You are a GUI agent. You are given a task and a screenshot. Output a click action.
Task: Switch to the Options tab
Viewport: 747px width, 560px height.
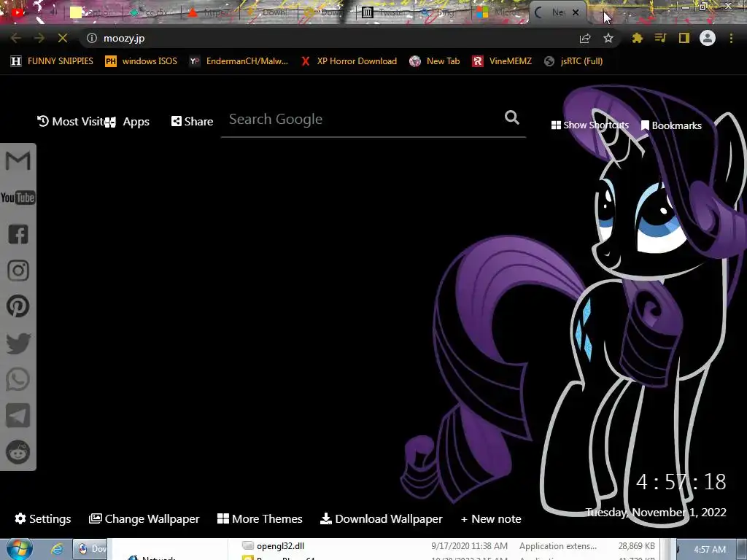pyautogui.click(x=93, y=13)
